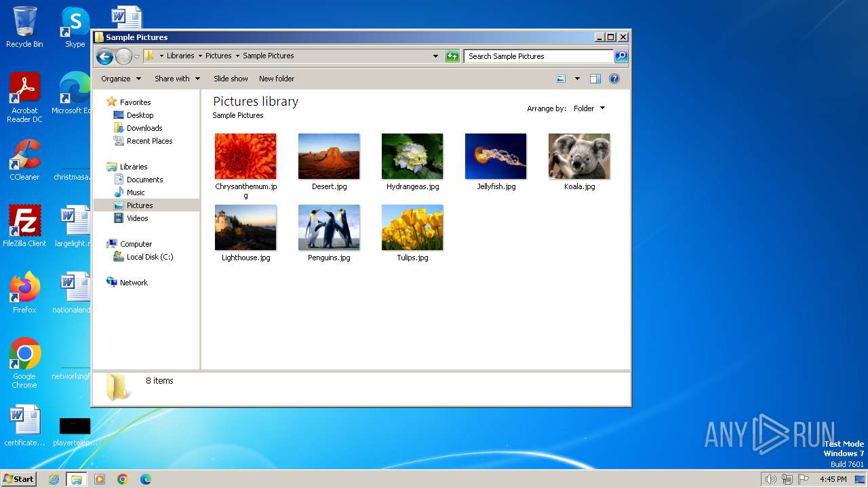
Task: Select the Lighthouse.jpg thumbnail
Action: pos(245,228)
